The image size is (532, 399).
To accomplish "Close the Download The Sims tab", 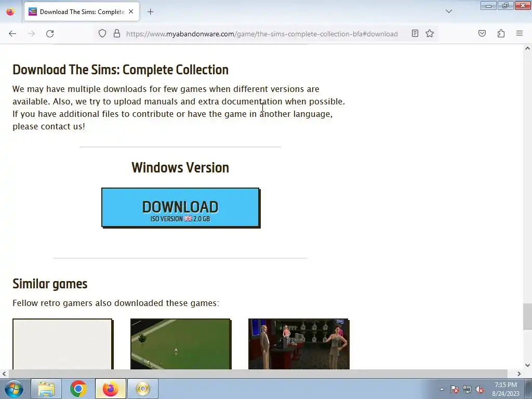I will click(x=131, y=11).
